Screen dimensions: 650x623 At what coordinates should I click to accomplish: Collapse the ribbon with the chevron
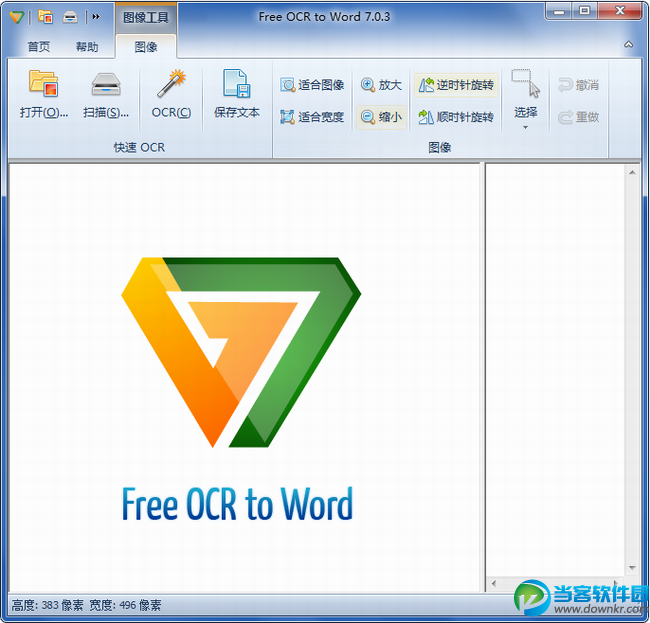point(628,44)
